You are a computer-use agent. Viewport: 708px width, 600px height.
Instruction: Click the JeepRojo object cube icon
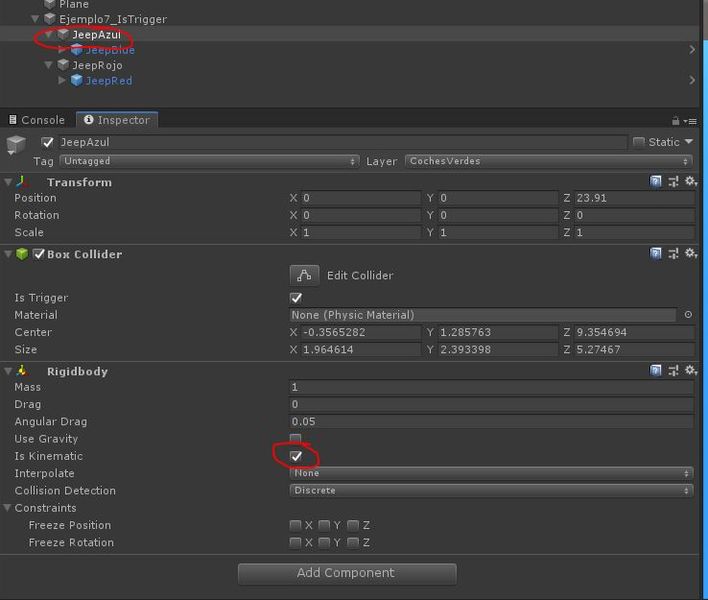click(x=63, y=65)
